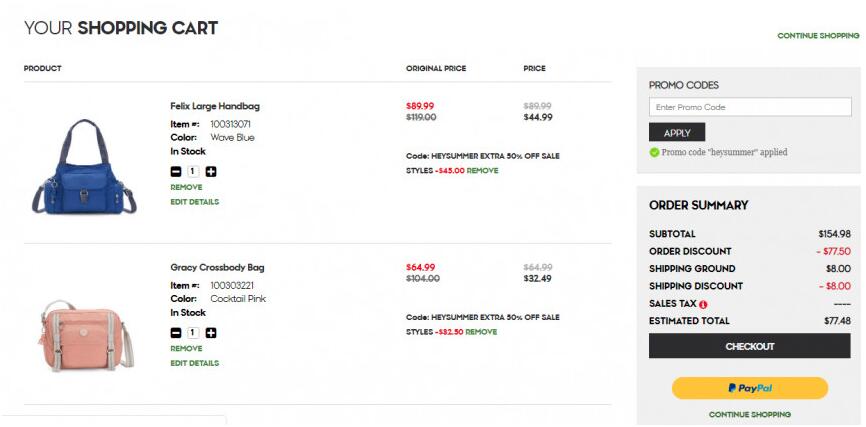The width and height of the screenshot is (866, 427).
Task: Increase quantity of Felix Large Handbag
Action: (x=211, y=172)
